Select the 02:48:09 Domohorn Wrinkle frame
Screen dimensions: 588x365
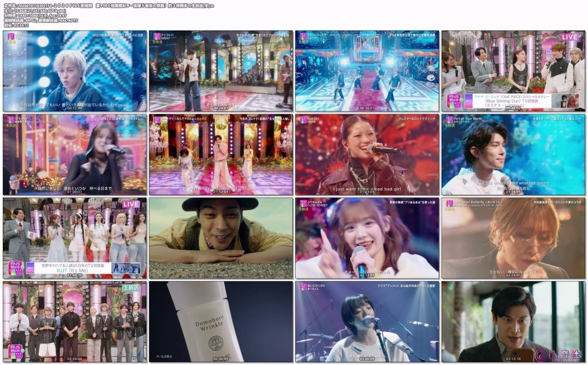221,322
